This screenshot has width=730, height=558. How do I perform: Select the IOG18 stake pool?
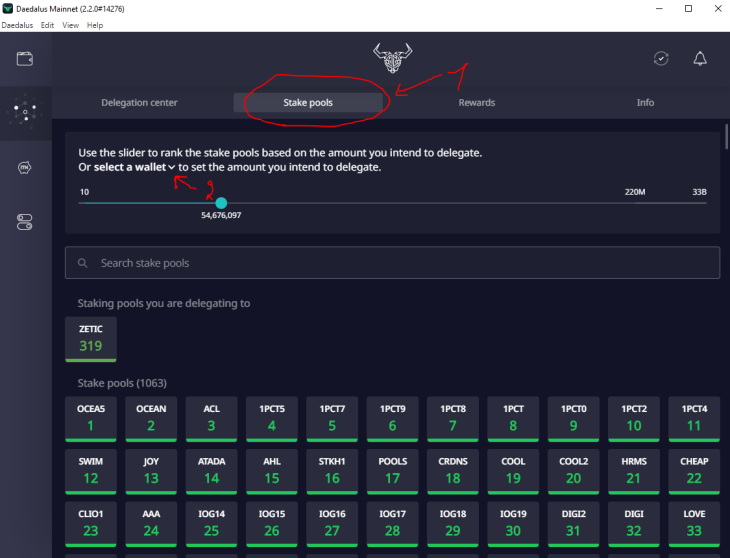[453, 524]
